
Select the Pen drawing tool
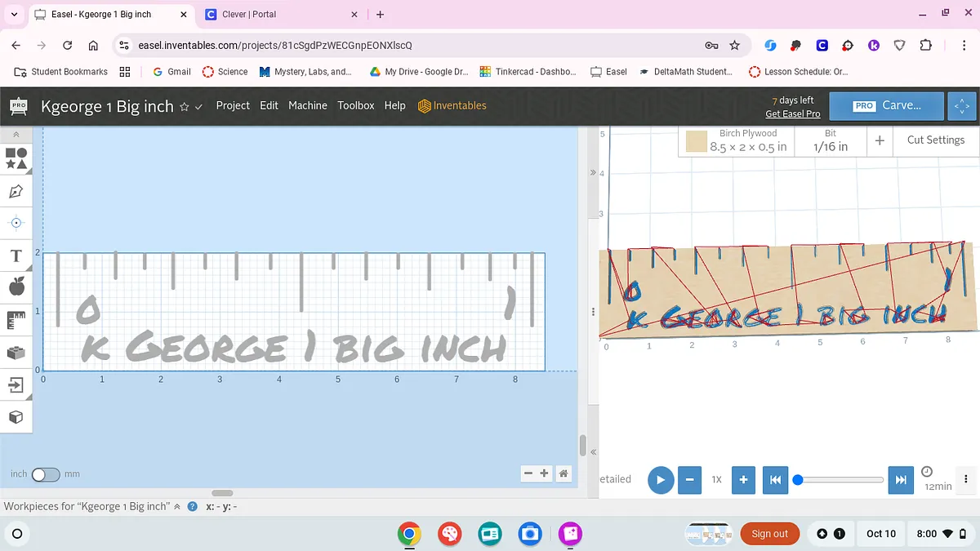[16, 192]
